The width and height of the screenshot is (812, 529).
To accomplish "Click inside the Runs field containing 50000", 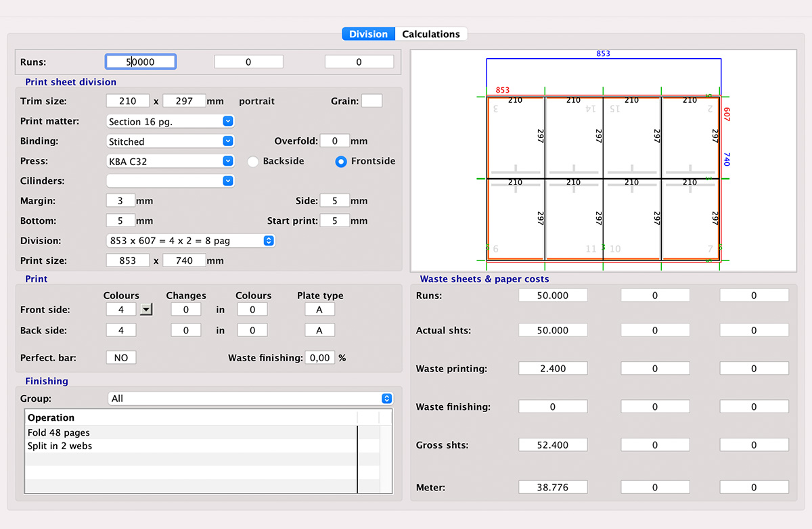I will [140, 61].
